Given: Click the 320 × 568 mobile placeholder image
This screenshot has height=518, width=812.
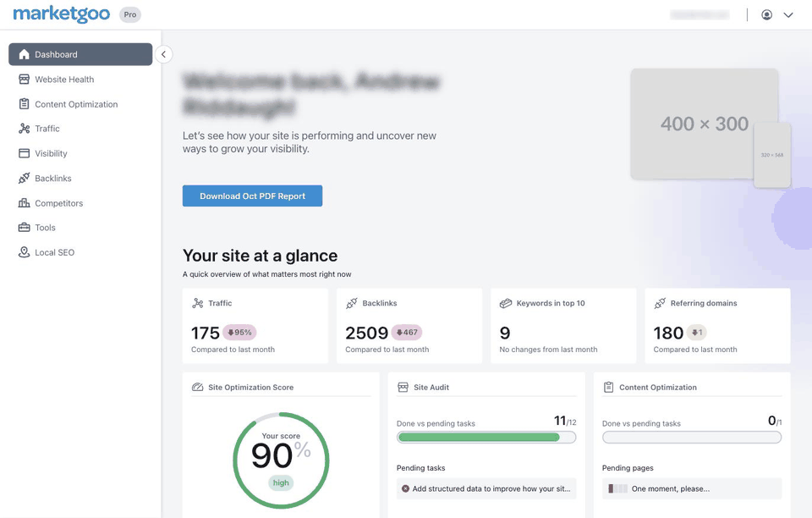Looking at the screenshot, I should click(x=772, y=155).
